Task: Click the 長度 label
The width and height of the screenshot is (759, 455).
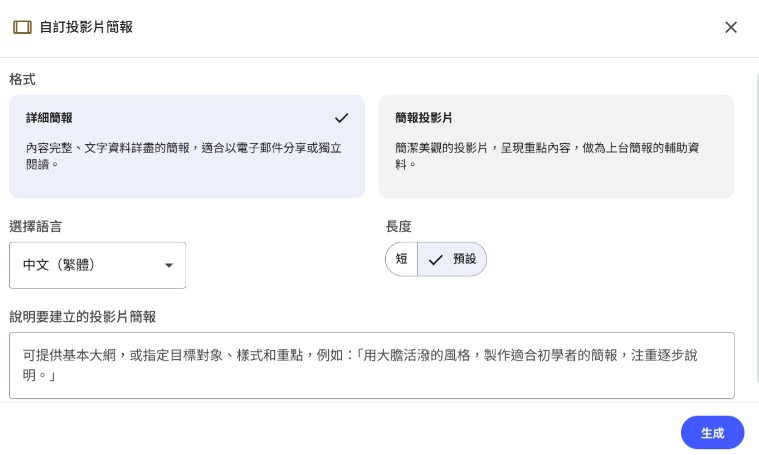Action: click(x=398, y=226)
